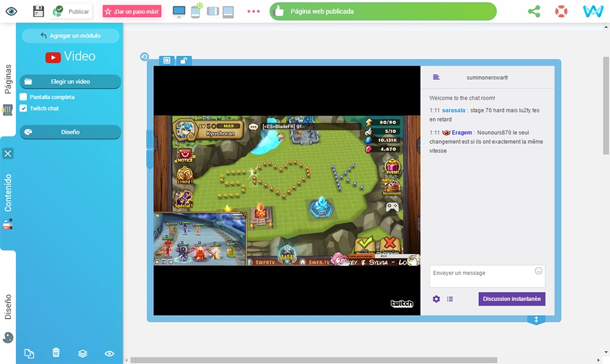610x364 pixels.
Task: Click the green checkmark in the game video
Action: [x=365, y=244]
